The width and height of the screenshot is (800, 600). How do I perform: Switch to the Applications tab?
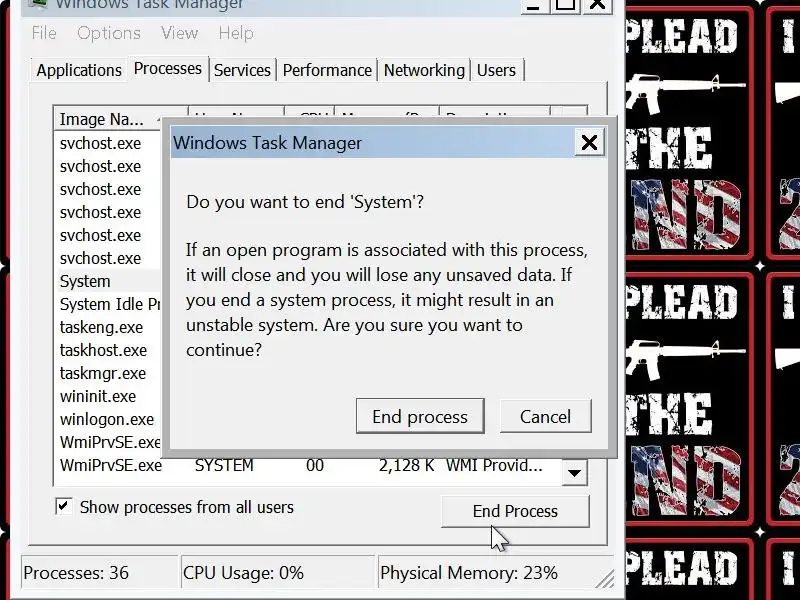79,70
